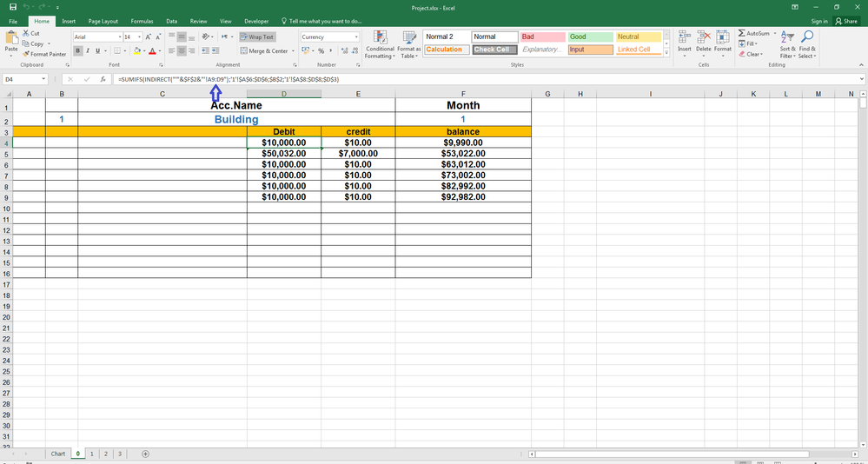Toggle Italic formatting
868x464 pixels.
pyautogui.click(x=88, y=50)
